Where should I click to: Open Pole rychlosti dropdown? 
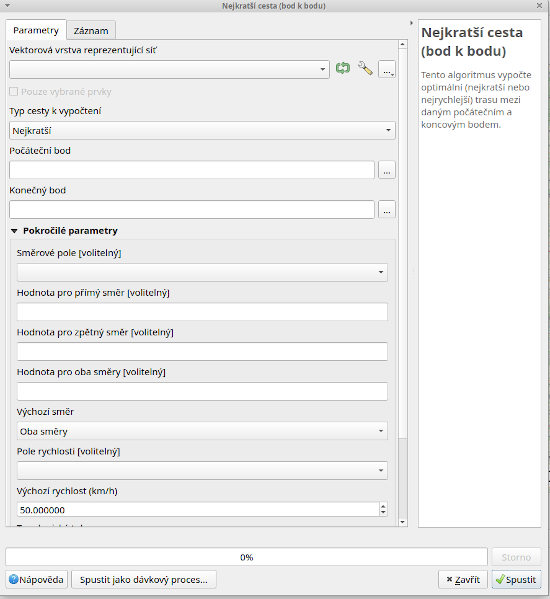202,471
